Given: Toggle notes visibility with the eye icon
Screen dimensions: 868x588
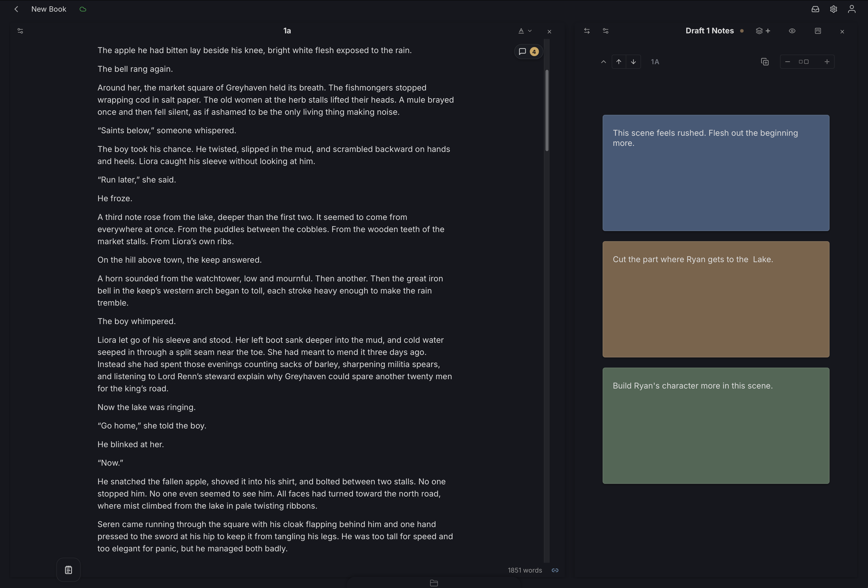Looking at the screenshot, I should pyautogui.click(x=792, y=31).
